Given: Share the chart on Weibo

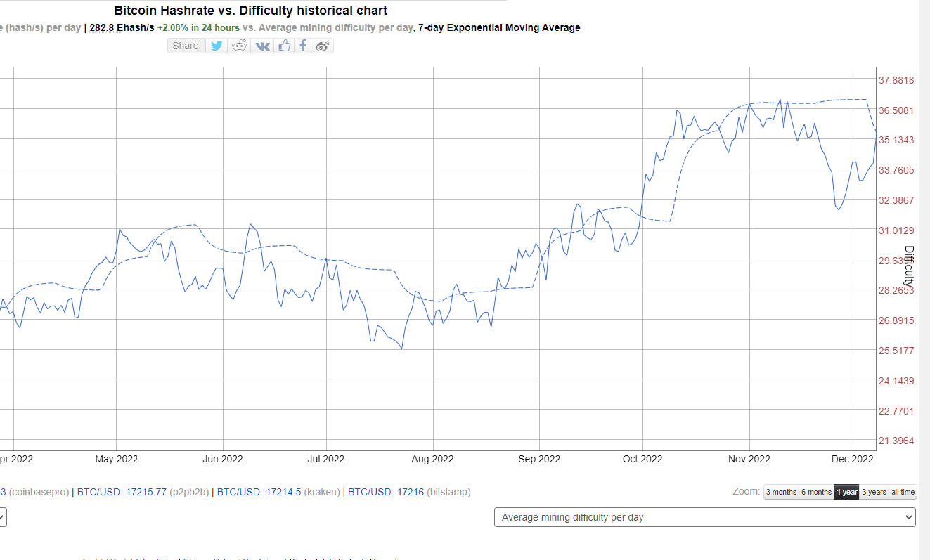Looking at the screenshot, I should pos(323,46).
